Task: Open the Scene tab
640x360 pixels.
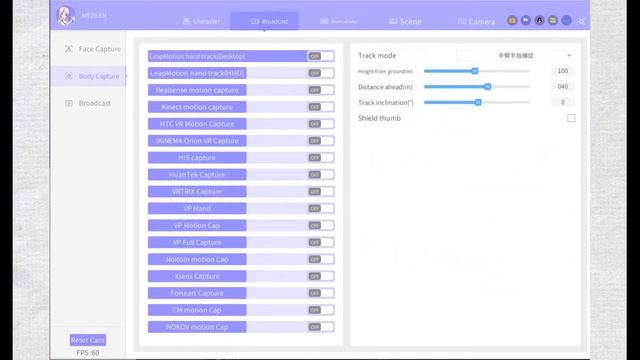Action: (405, 21)
